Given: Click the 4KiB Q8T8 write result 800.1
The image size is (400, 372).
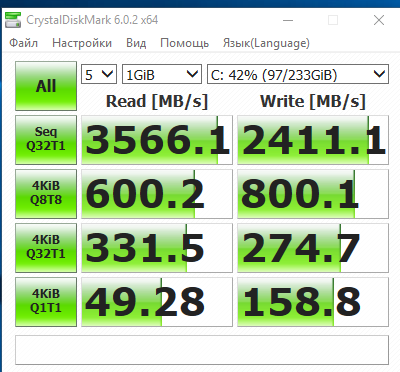Looking at the screenshot, I should tap(313, 194).
